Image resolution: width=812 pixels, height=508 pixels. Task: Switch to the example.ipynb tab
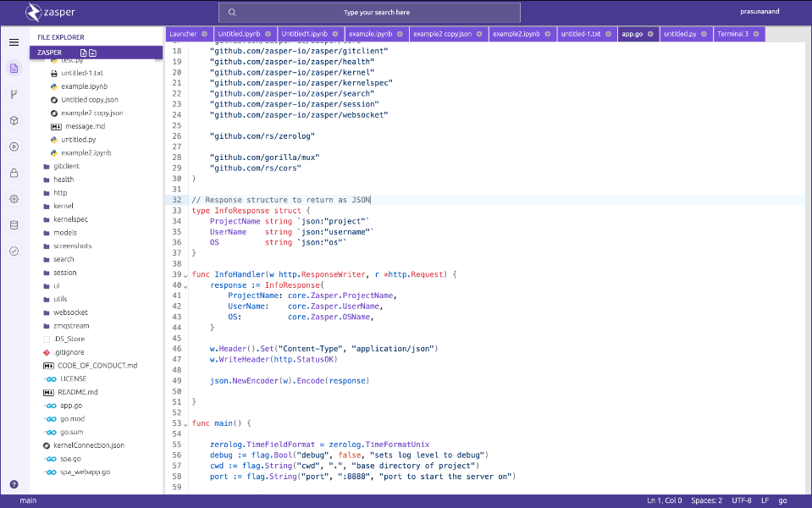[x=371, y=34]
